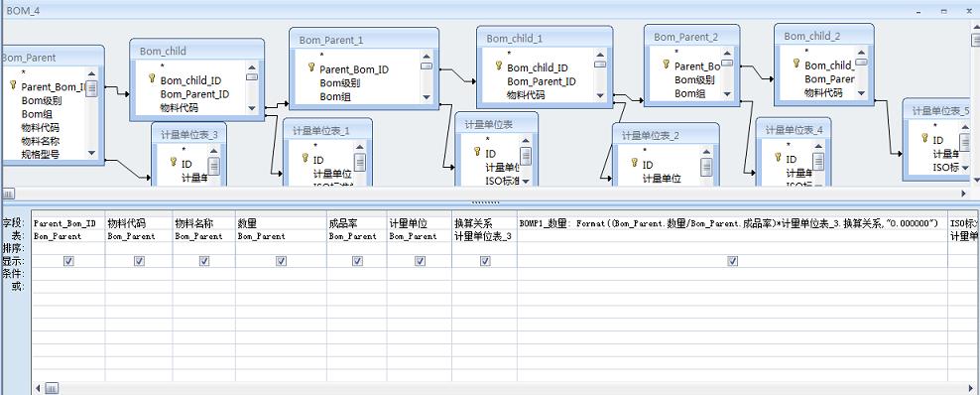Select 物料名称 field in Bom_Parent table list
This screenshot has width=980, height=395.
[x=41, y=141]
